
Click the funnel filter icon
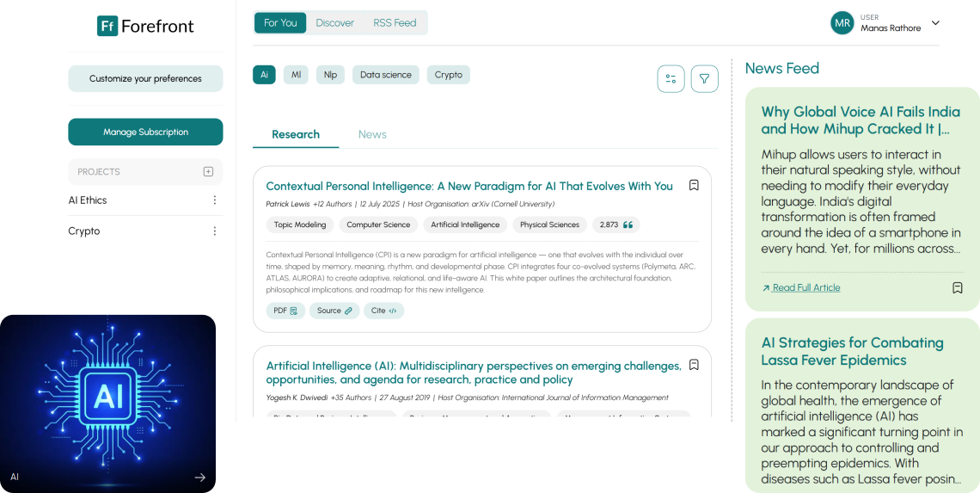[x=704, y=78]
